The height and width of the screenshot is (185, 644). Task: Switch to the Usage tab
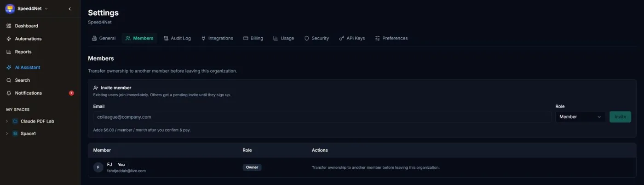click(283, 38)
